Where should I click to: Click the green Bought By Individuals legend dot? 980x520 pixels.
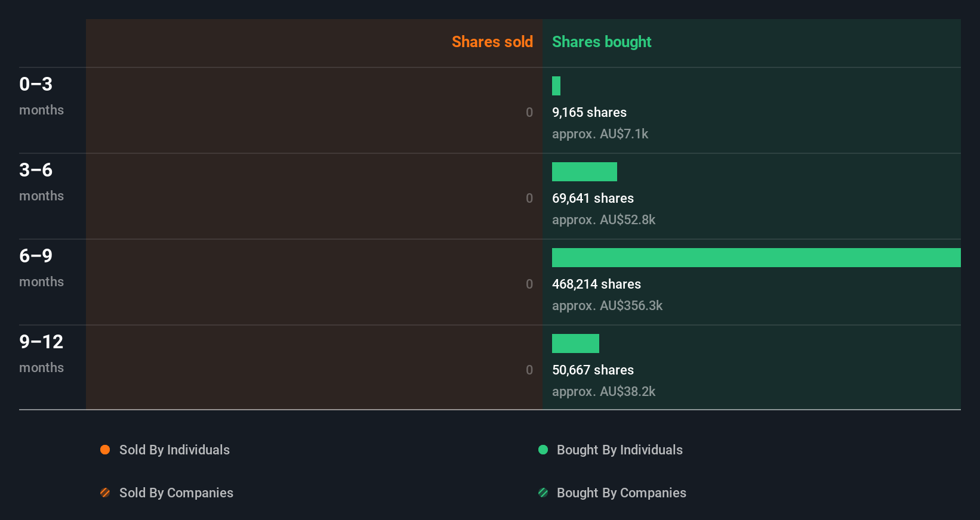[x=543, y=450]
